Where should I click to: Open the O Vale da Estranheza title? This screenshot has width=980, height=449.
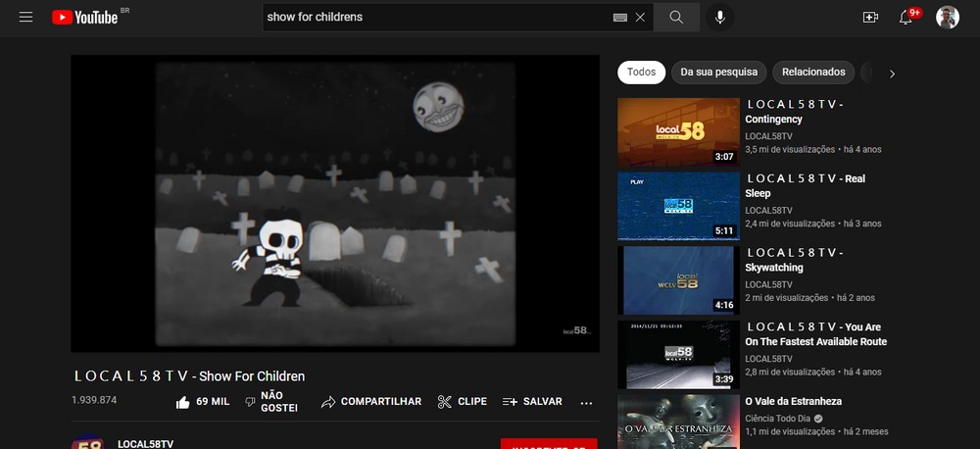pos(793,402)
